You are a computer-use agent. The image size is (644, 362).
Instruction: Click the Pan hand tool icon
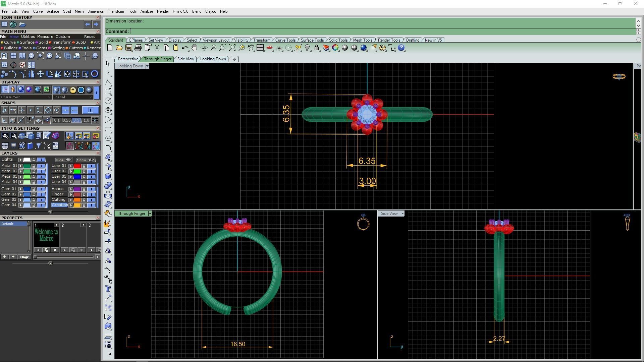tap(194, 48)
